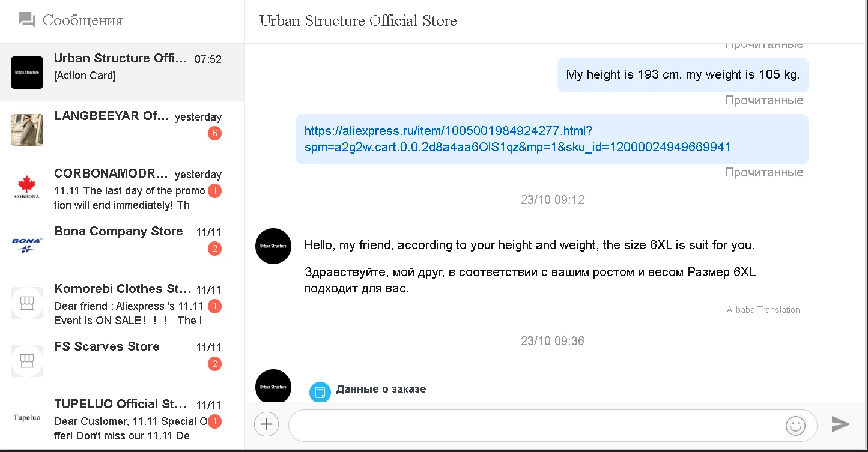The height and width of the screenshot is (452, 868).
Task: Open the emoji smiley picker
Action: click(x=795, y=426)
